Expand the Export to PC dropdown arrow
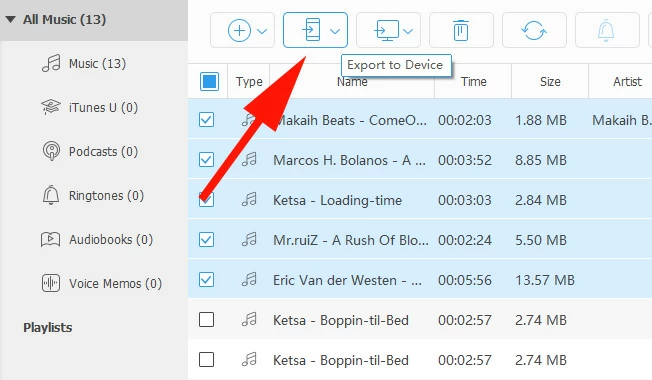652x380 pixels. pyautogui.click(x=408, y=31)
